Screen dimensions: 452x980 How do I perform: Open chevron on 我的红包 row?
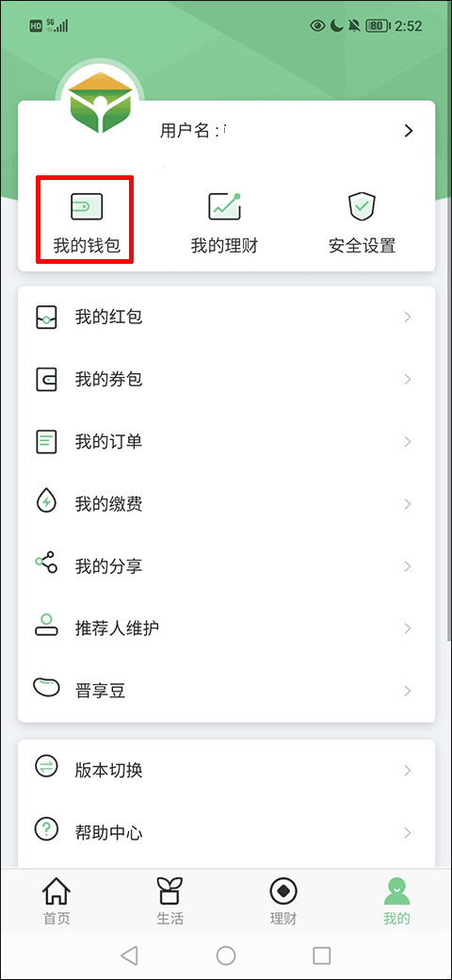point(408,317)
